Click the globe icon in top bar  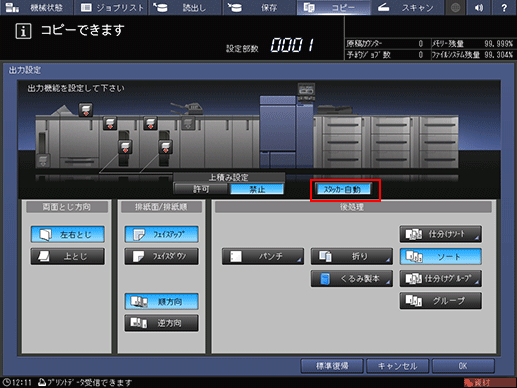455,7
